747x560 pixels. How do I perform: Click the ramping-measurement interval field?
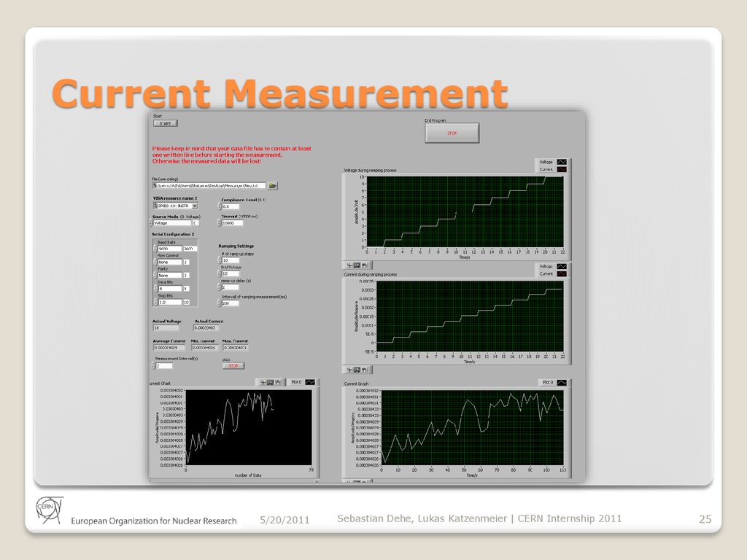pos(230,303)
